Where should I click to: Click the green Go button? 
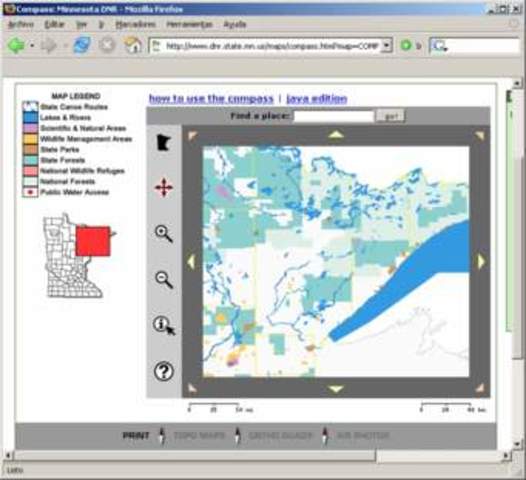(406, 45)
